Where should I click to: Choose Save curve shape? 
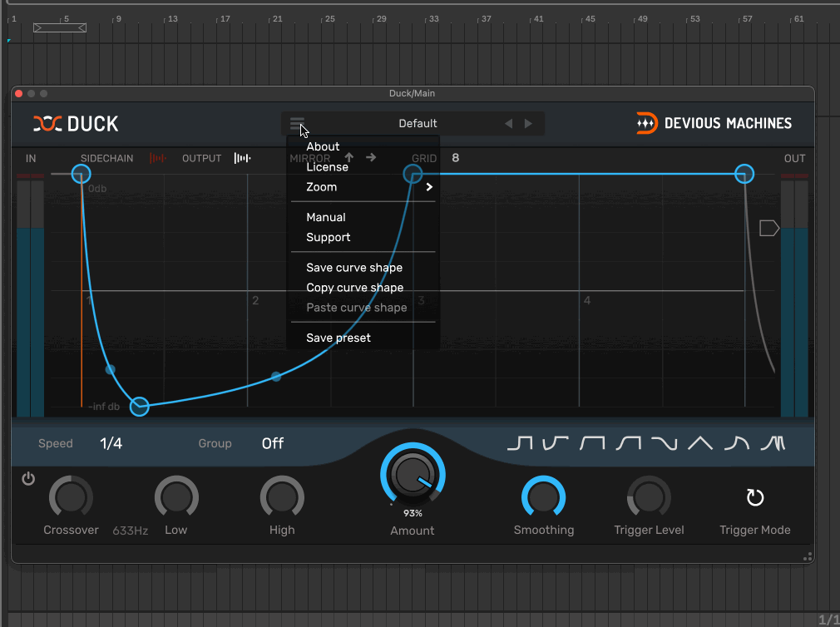(x=354, y=268)
